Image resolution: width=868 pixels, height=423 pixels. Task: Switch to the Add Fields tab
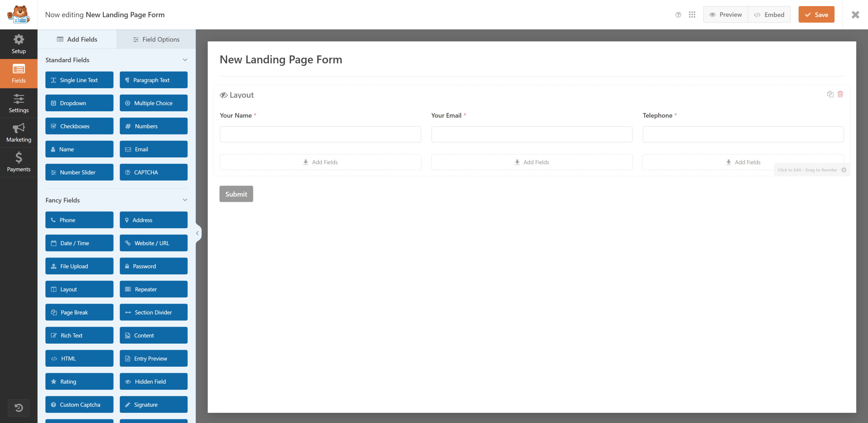pyautogui.click(x=77, y=39)
